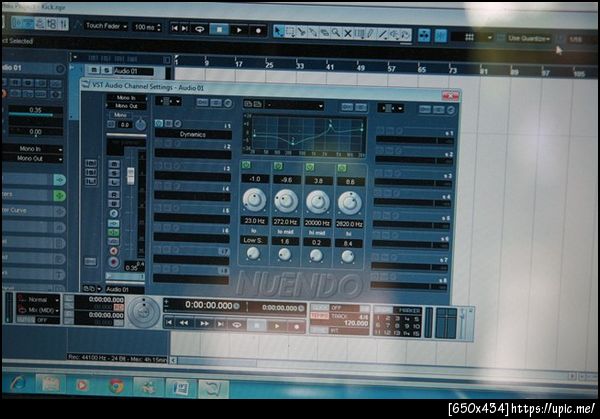Go to previous marker in top toolbar
The image size is (600, 419).
pyautogui.click(x=174, y=28)
